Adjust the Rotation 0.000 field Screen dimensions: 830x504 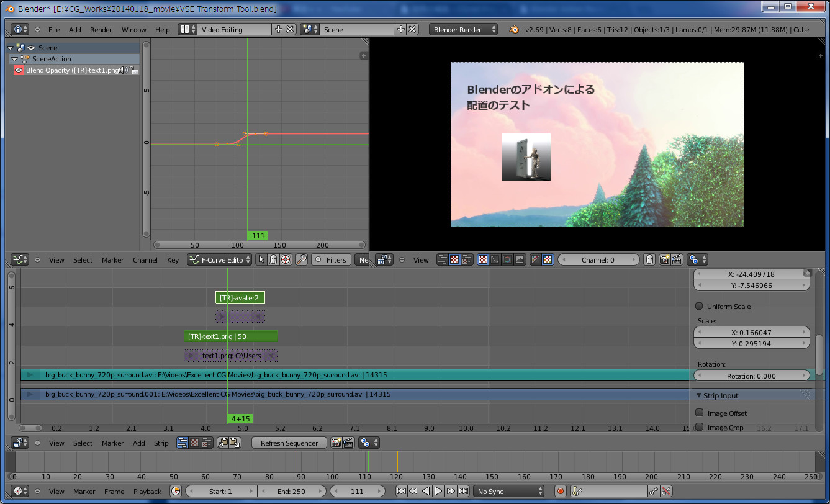[752, 376]
